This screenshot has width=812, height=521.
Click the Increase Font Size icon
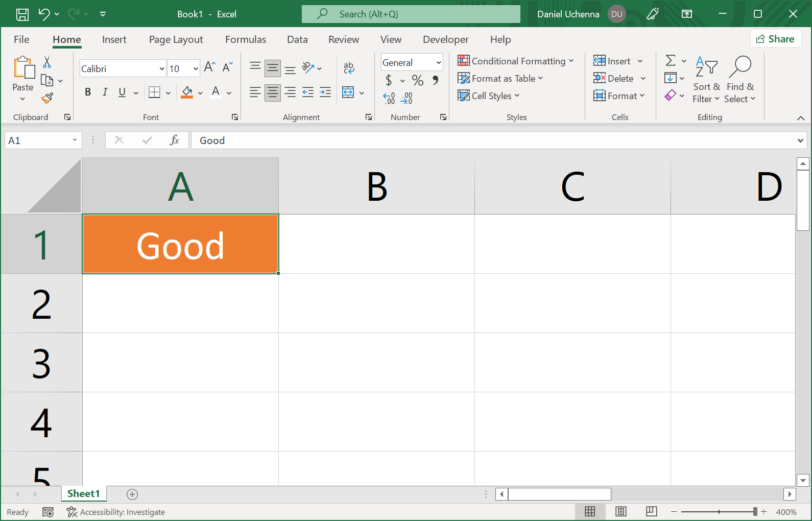point(209,67)
